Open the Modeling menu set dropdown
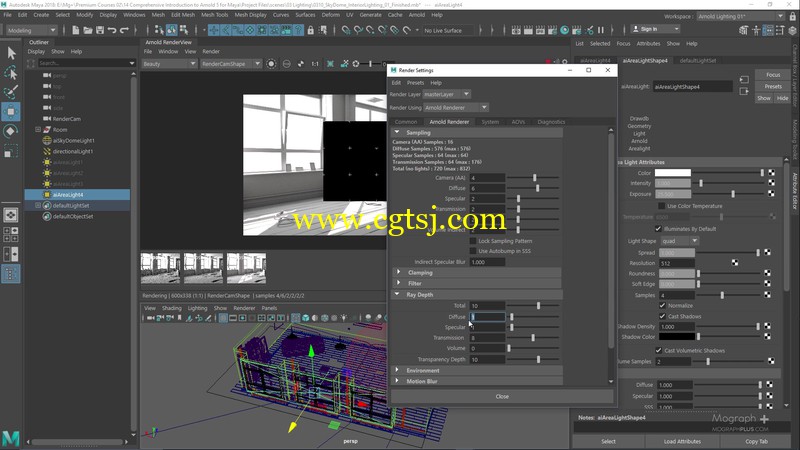Viewport: 800px width, 450px height. 31,31
